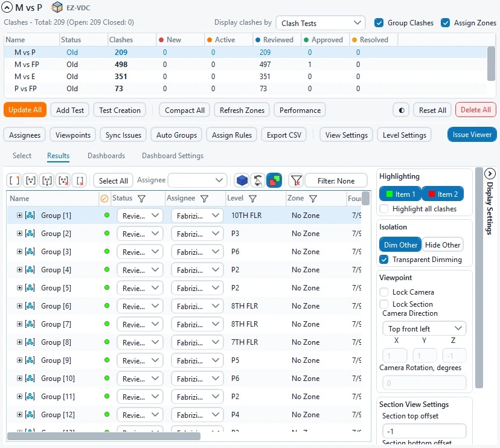Click the Auto Groups button
Screen dimensions: 500x448
click(176, 135)
